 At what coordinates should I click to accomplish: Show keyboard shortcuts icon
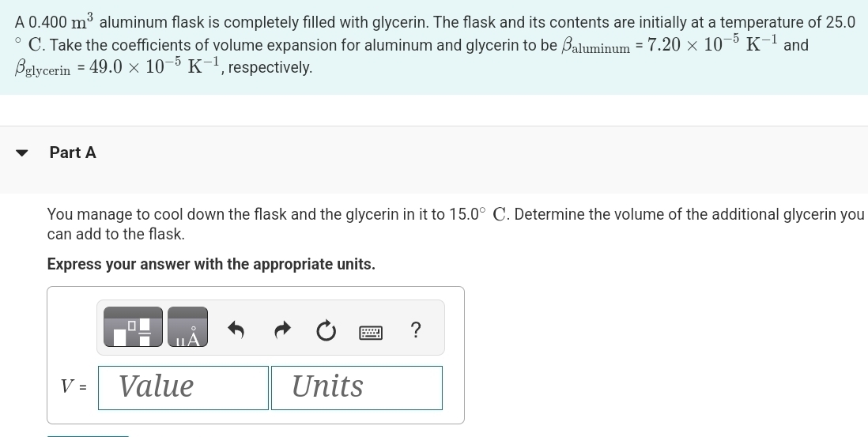[371, 332]
